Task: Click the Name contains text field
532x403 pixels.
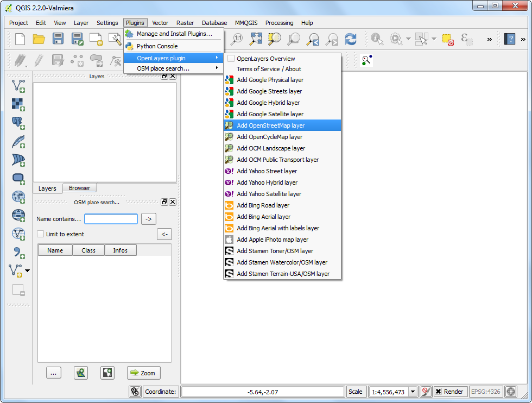Action: pyautogui.click(x=111, y=219)
